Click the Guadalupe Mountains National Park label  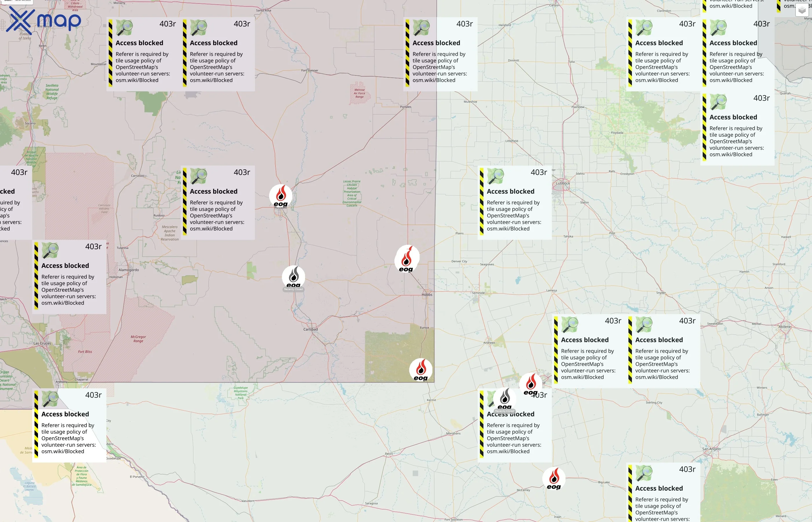click(241, 393)
